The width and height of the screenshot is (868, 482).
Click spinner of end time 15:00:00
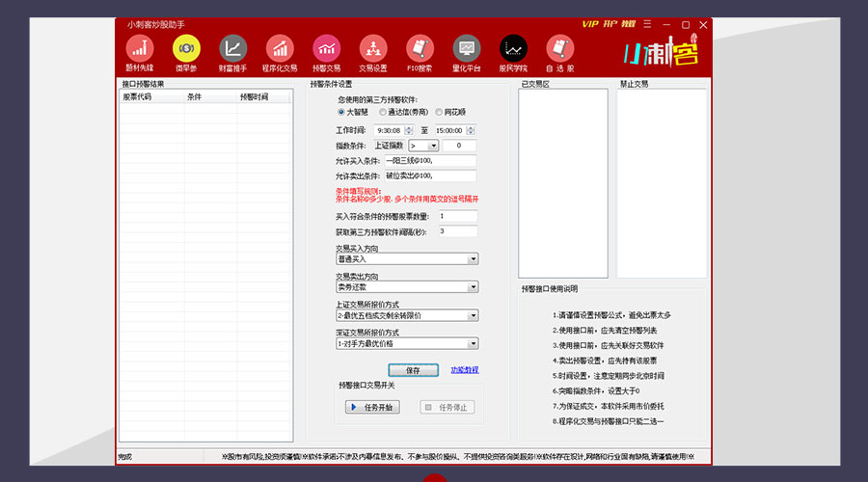[471, 130]
